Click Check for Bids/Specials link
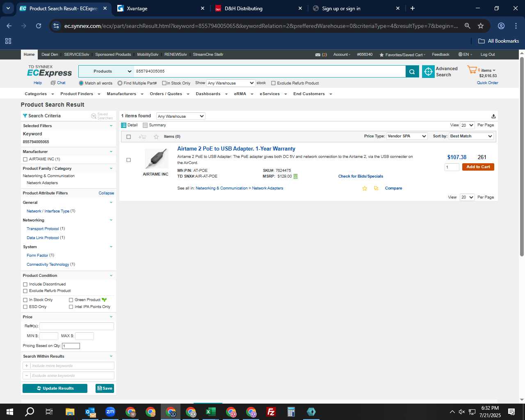 (361, 176)
